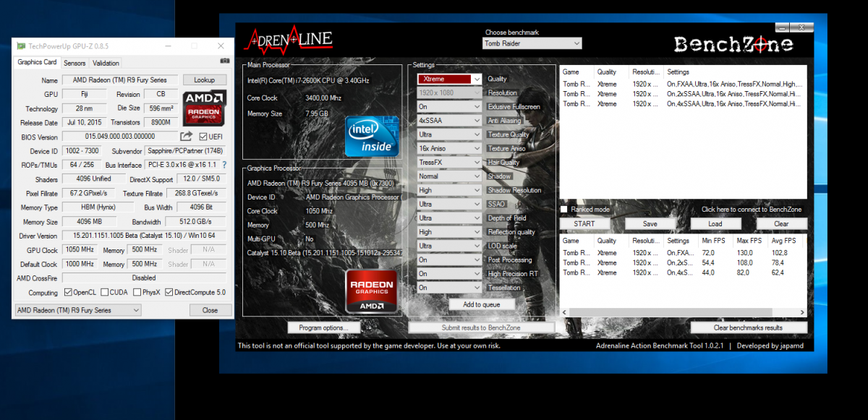Switch to the Graphics Card tab
The width and height of the screenshot is (868, 420).
point(37,63)
